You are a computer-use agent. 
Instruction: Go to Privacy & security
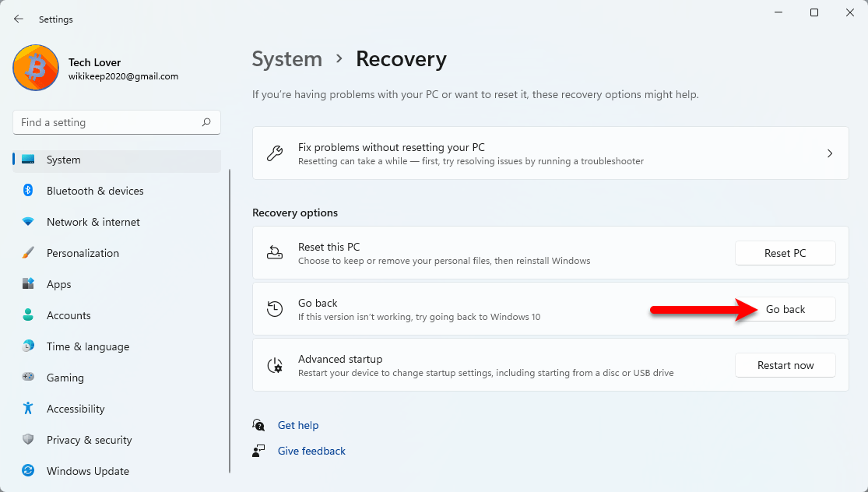click(x=117, y=440)
